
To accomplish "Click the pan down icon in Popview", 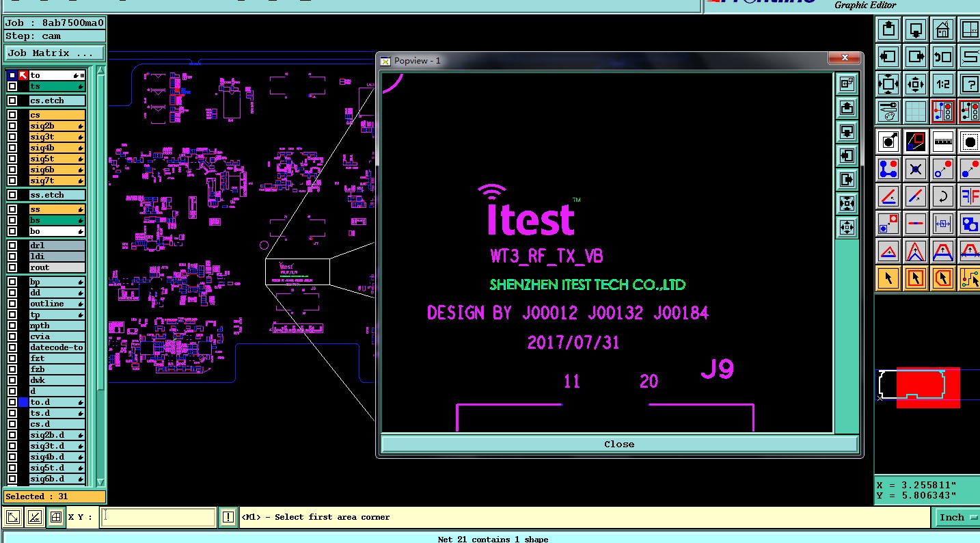I will point(847,131).
